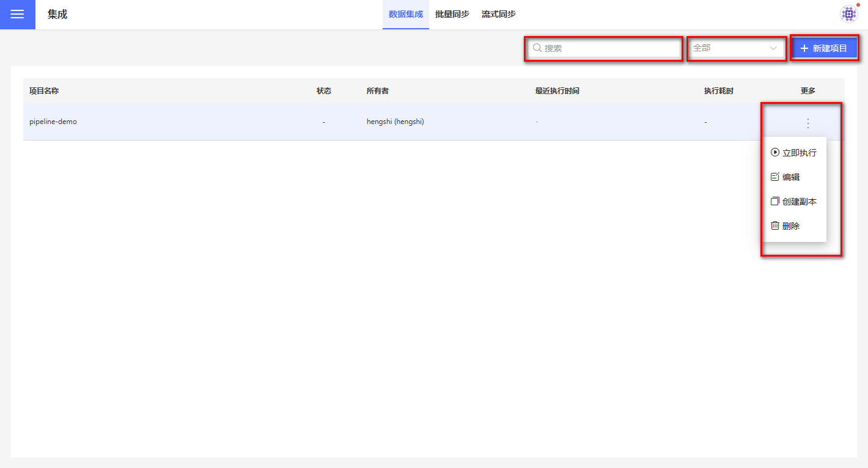
Task: Open the hamburger navigation menu
Action: [17, 15]
